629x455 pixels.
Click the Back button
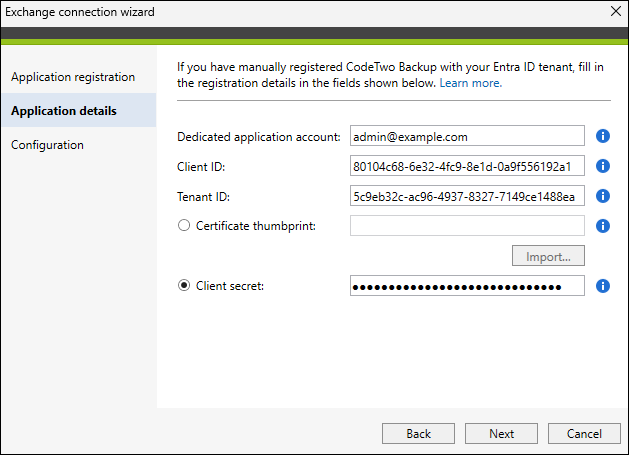click(418, 434)
